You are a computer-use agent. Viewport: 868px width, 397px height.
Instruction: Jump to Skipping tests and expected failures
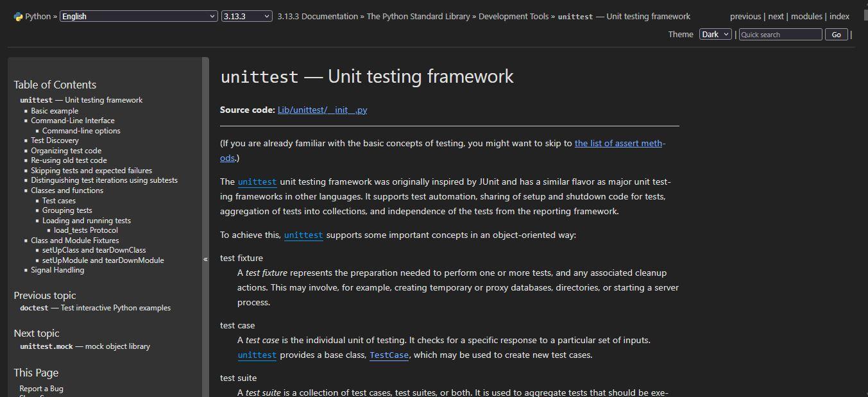click(x=92, y=171)
